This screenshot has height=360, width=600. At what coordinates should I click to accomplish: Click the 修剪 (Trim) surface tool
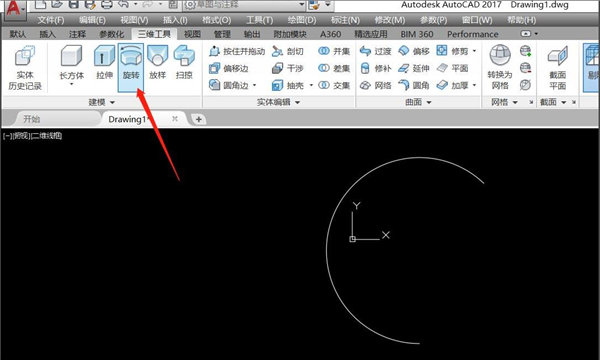coord(452,51)
